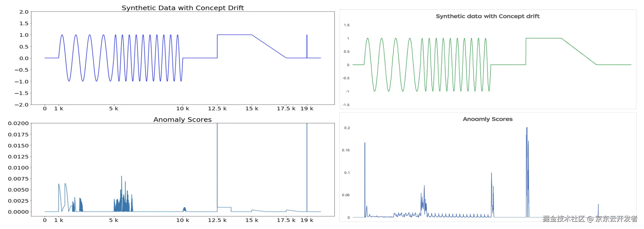Click the misspelled "Anoamly Scores" chart title
644x229 pixels.
488,119
